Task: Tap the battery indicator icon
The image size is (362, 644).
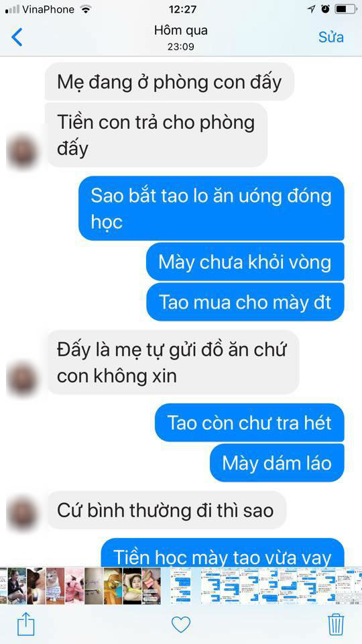Action: click(x=345, y=9)
